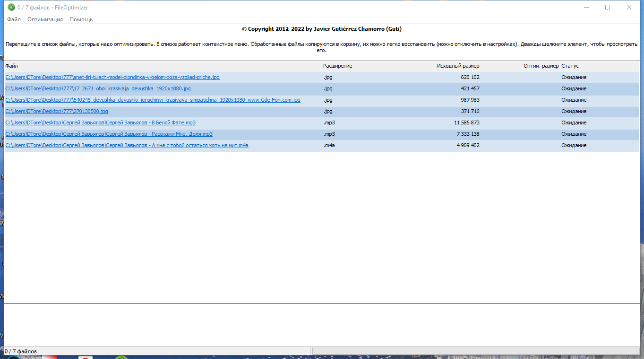Screen dimensions: 644x359
Task: Sort list by Исходный размер column header
Action: [458, 66]
